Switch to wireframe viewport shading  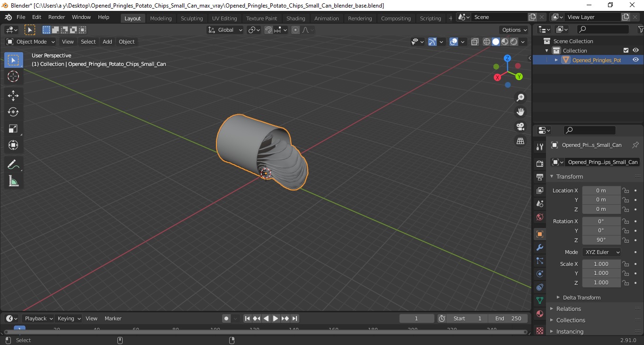(x=487, y=42)
